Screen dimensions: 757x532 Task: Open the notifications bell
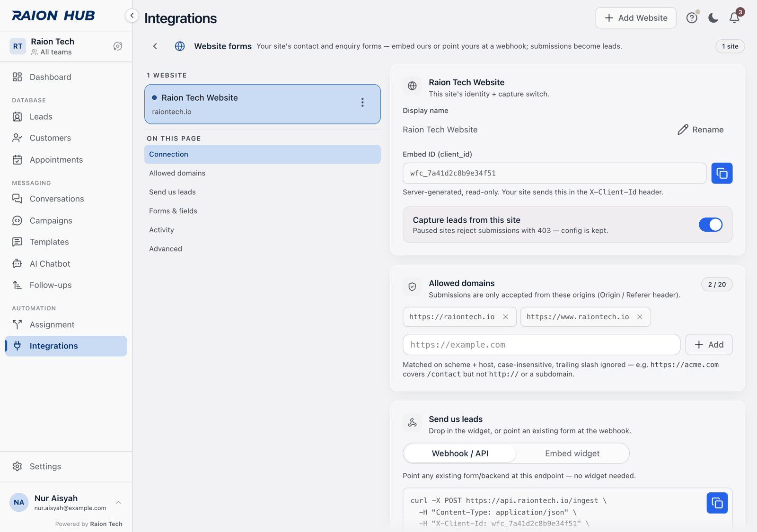point(734,17)
